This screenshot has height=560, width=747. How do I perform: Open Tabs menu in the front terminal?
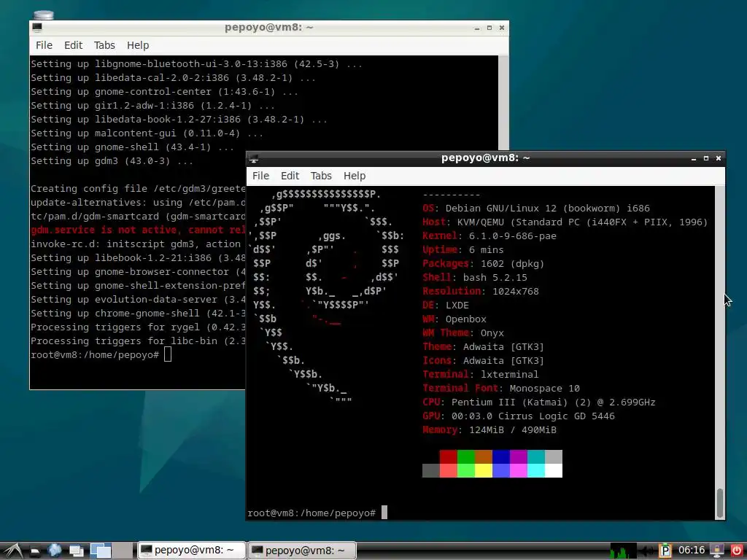pos(321,176)
